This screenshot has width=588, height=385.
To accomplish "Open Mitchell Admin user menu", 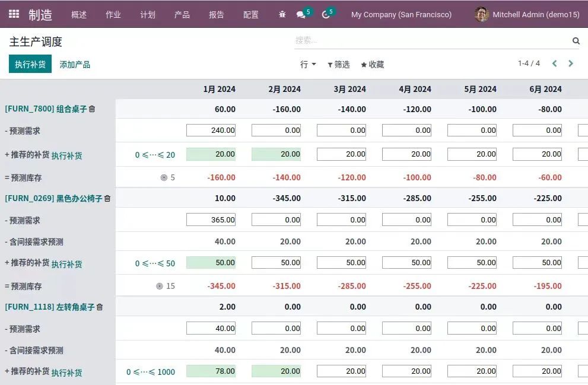I will click(527, 15).
